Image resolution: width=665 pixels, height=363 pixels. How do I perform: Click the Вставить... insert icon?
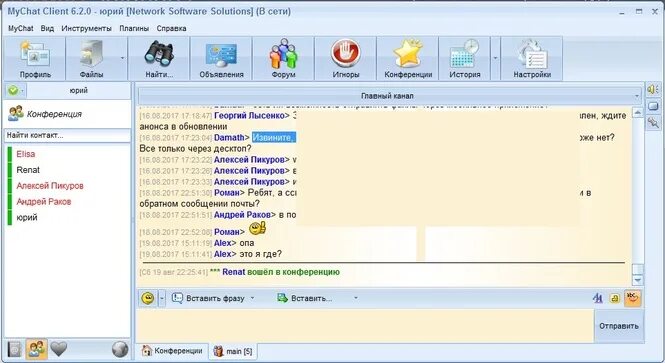pyautogui.click(x=282, y=298)
